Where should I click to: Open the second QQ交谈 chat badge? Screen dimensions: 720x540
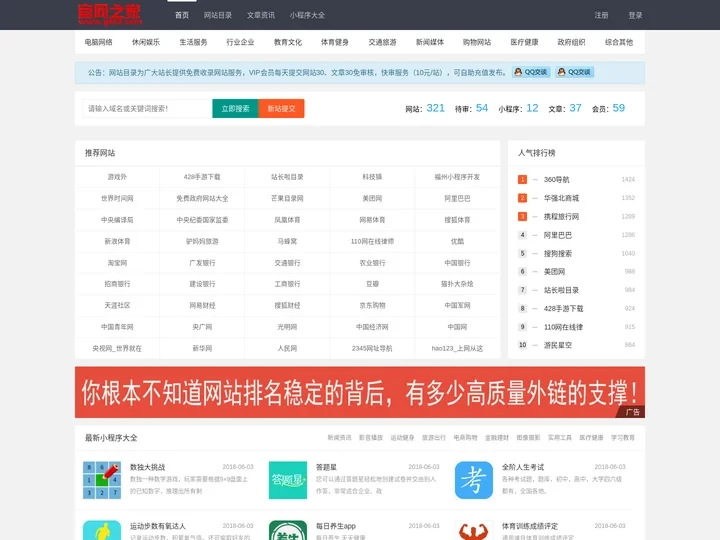[574, 72]
